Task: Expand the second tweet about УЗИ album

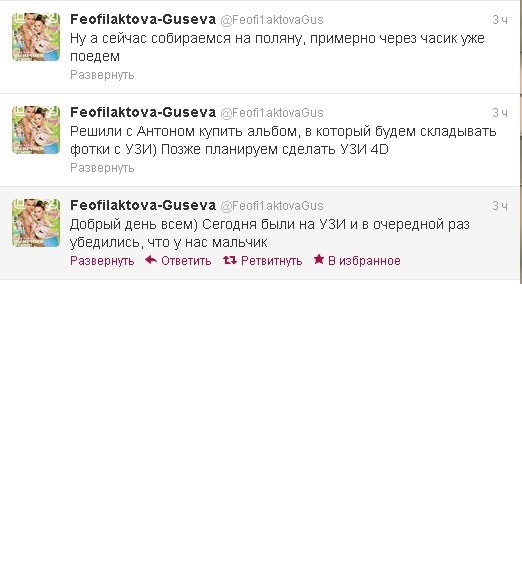Action: [x=102, y=168]
